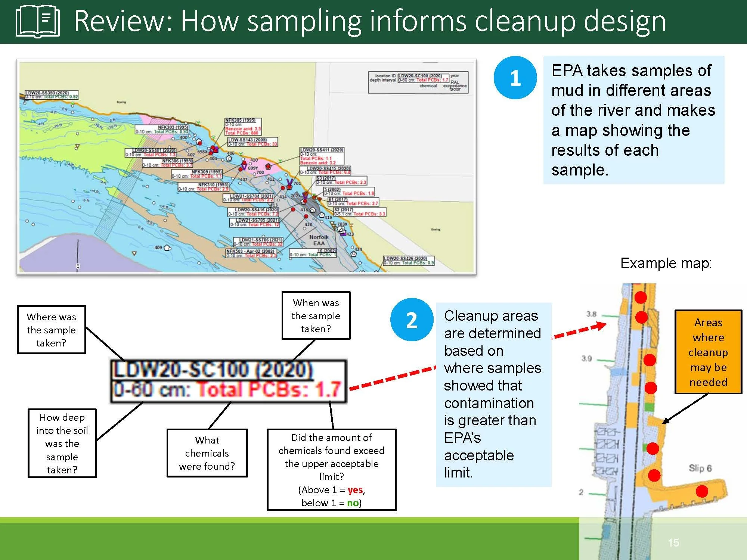Click the LDW20-SS393 (2020) sample label
This screenshot has width=747, height=560.
pos(52,94)
